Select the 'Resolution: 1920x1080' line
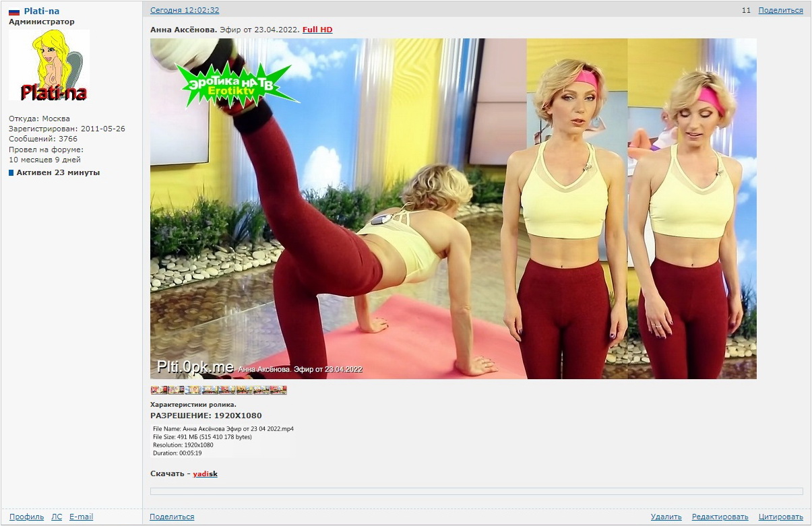The width and height of the screenshot is (812, 526). [183, 445]
